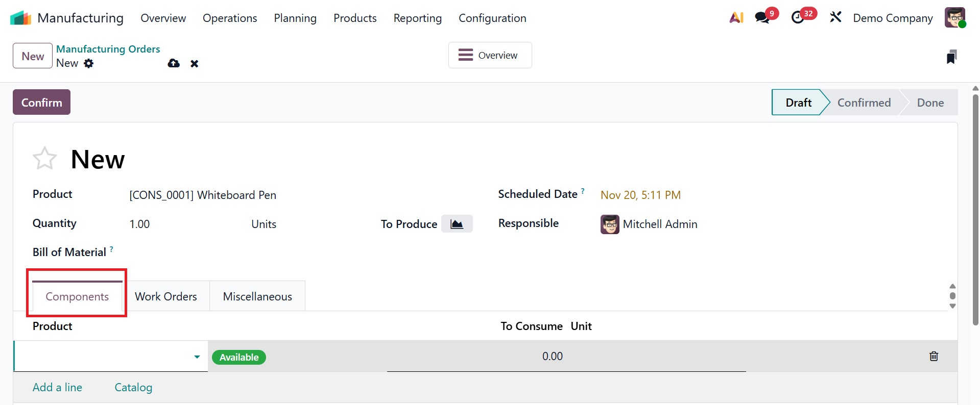
Task: Open the Configuration menu
Action: click(x=492, y=18)
